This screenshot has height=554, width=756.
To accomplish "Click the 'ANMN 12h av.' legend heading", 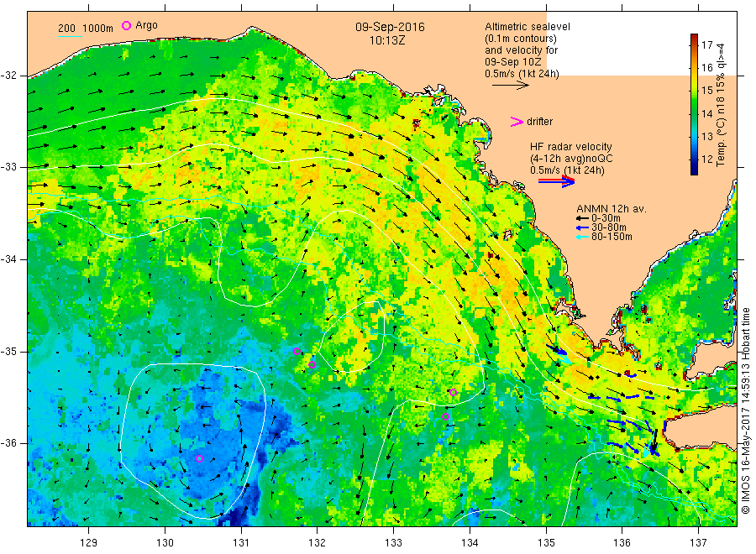I will point(612,209).
